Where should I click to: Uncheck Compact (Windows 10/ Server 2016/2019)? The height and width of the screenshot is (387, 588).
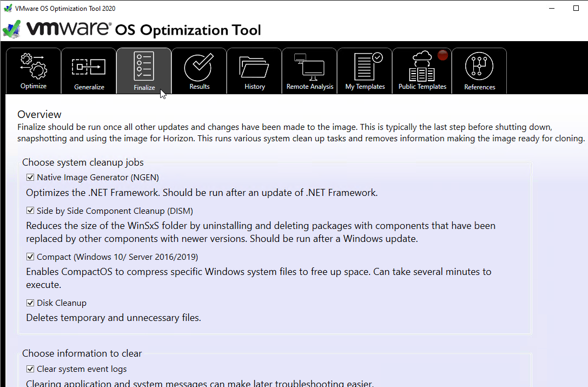coord(30,257)
